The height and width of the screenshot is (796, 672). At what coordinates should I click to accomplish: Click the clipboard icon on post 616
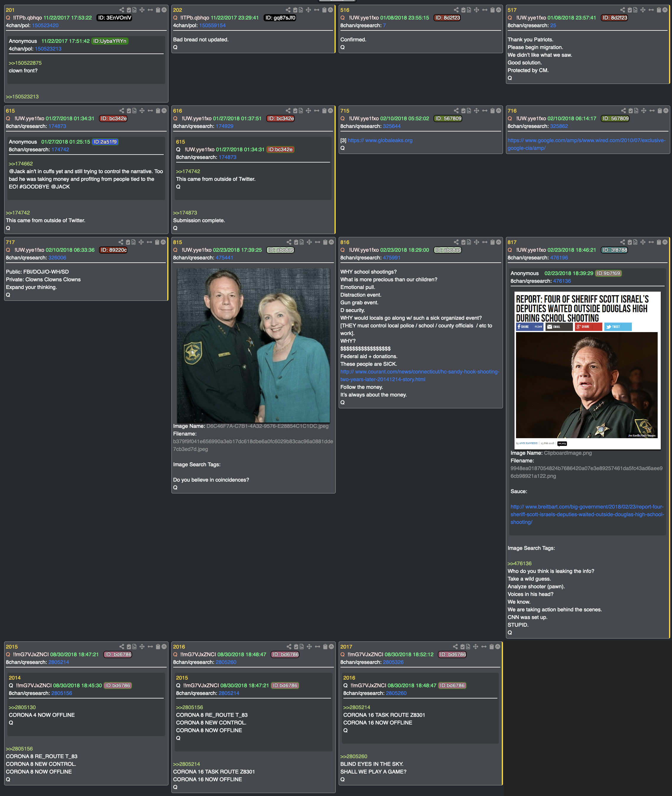point(324,111)
